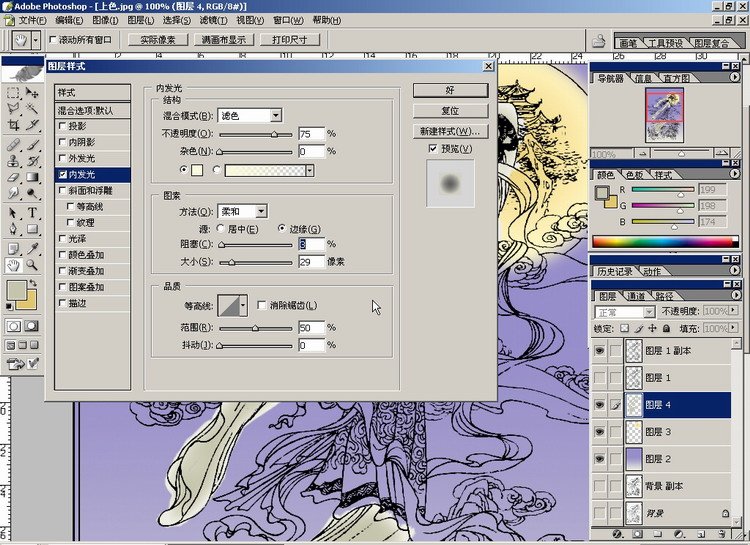Select the Magic Wand tool
This screenshot has height=545, width=750.
(32, 109)
